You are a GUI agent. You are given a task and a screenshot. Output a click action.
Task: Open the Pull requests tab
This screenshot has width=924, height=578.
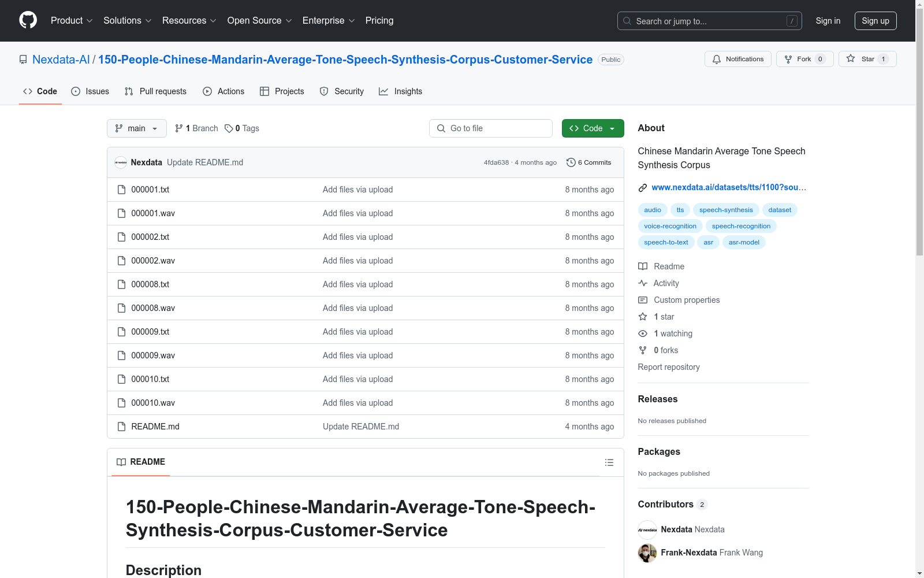(155, 91)
